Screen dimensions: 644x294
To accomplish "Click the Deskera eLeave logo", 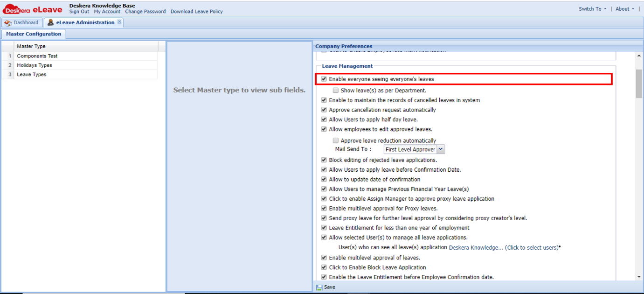I will (x=34, y=8).
